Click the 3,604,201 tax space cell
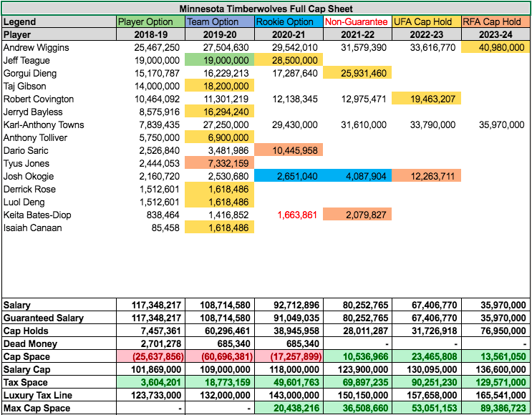Image resolution: width=532 pixels, height=415 pixels. tap(150, 383)
